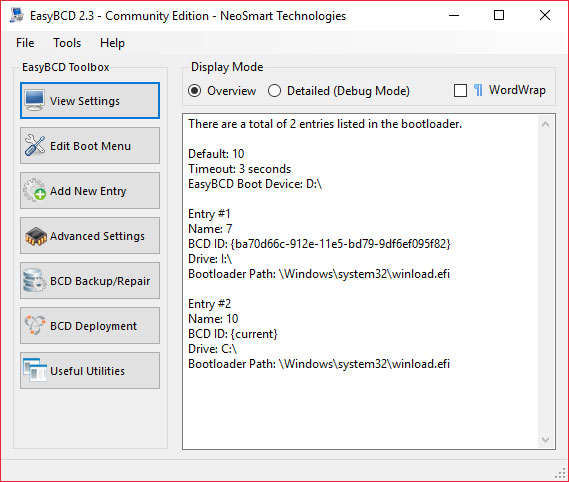Click the BCD Deployment arrows icon
The height and width of the screenshot is (482, 569).
pyautogui.click(x=35, y=325)
